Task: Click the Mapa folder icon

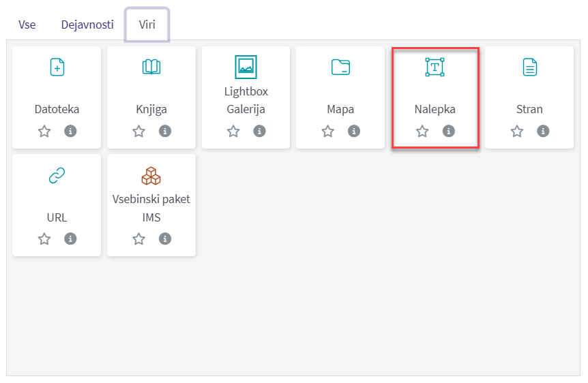Action: point(340,67)
